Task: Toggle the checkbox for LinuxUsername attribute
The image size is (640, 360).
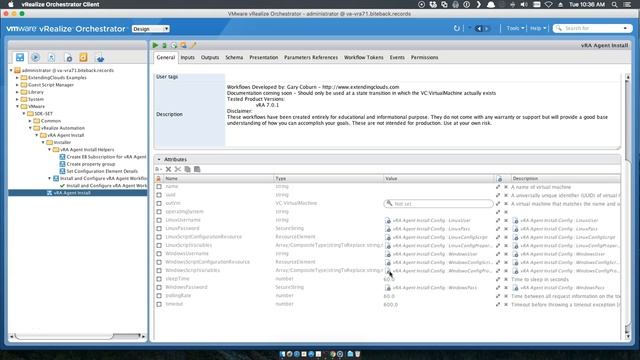Action: pyautogui.click(x=159, y=220)
